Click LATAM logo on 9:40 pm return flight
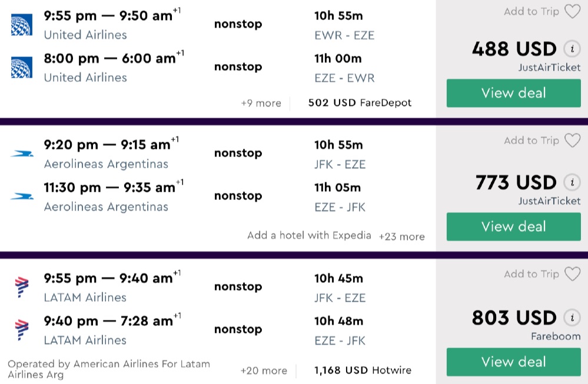This screenshot has width=588, height=384. 22,330
